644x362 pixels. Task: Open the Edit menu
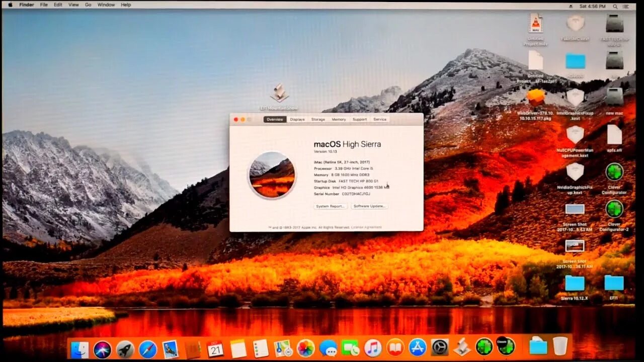tap(58, 5)
